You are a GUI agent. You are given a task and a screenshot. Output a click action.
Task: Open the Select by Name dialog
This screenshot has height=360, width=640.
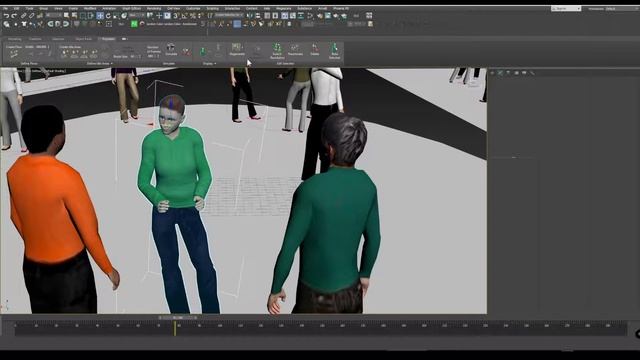[x=74, y=16]
